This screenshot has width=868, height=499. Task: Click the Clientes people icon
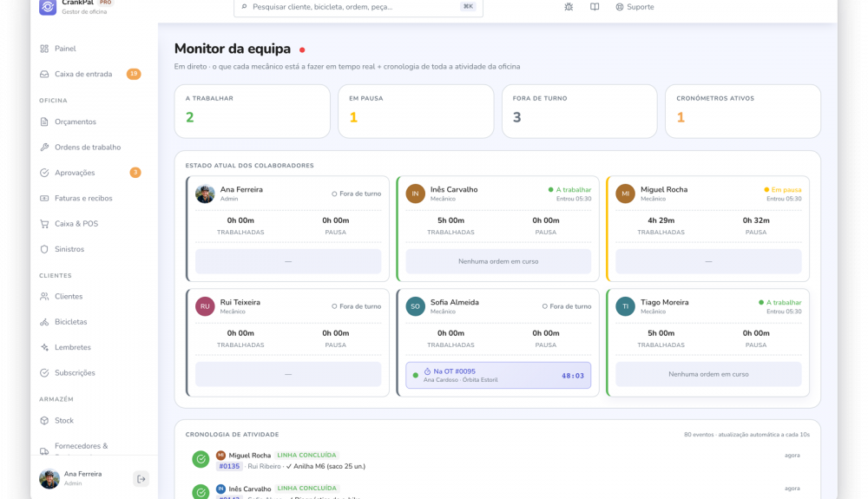[x=44, y=297]
